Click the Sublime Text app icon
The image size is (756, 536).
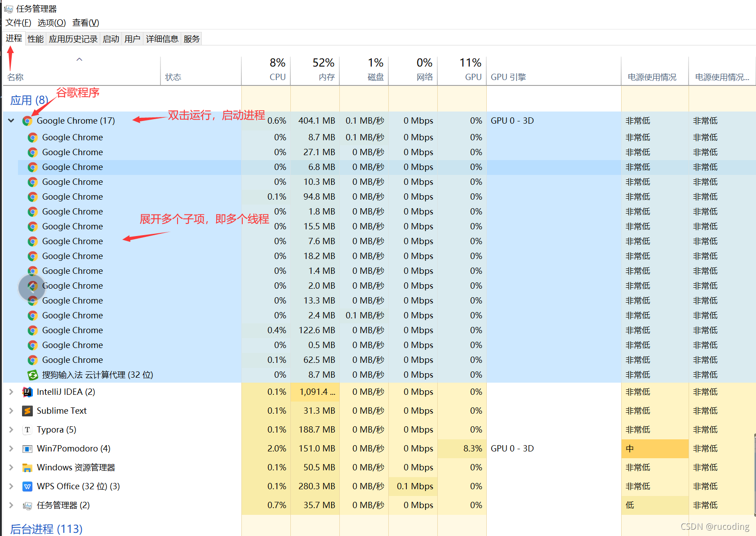pyautogui.click(x=27, y=411)
